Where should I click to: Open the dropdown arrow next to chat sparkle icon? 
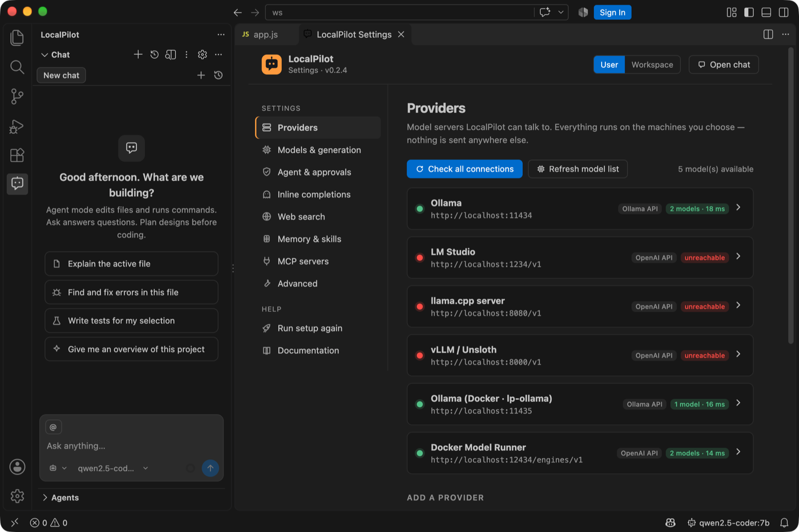[561, 12]
